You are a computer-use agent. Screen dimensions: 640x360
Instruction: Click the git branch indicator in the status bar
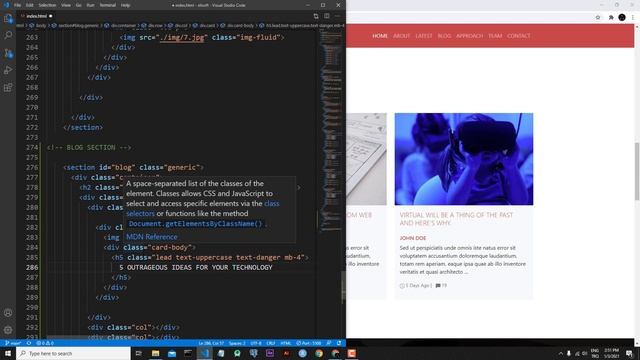13,343
